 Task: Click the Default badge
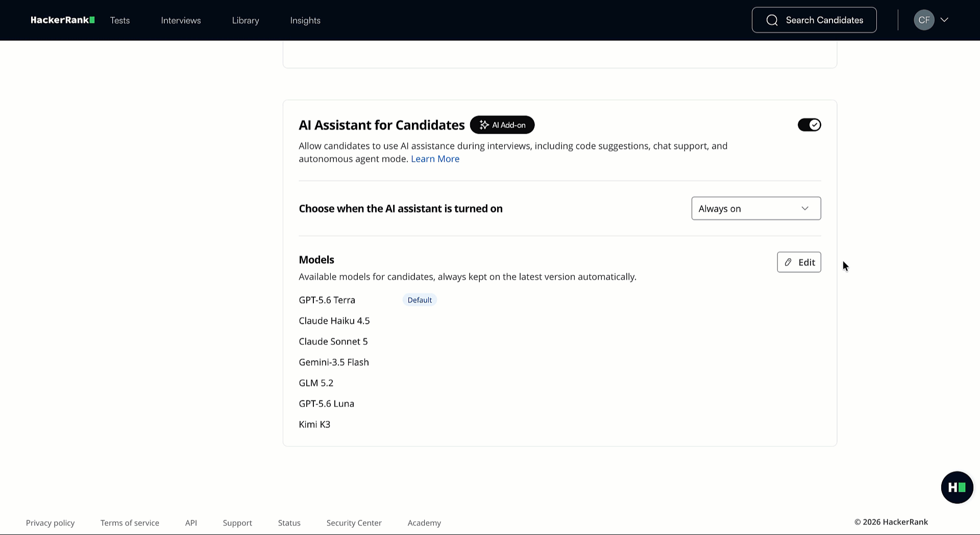point(420,300)
